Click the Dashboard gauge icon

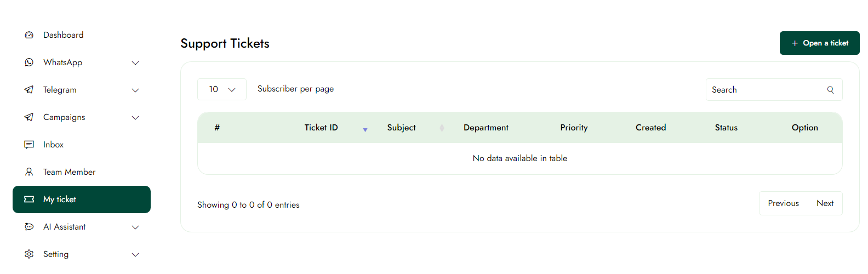click(29, 35)
